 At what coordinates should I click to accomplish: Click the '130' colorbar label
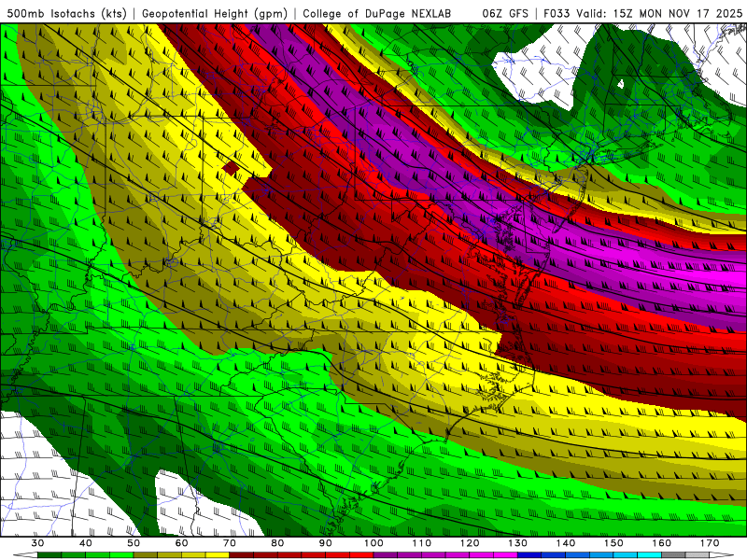pyautogui.click(x=518, y=543)
